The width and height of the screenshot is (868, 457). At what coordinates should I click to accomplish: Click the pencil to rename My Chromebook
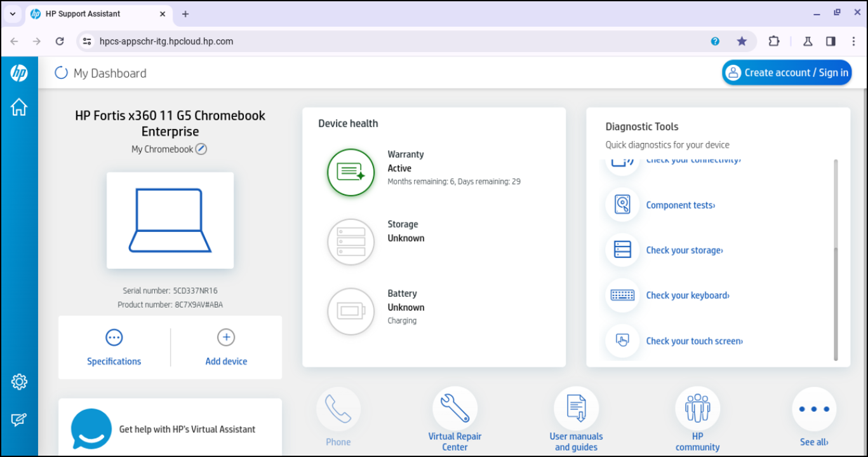click(201, 149)
